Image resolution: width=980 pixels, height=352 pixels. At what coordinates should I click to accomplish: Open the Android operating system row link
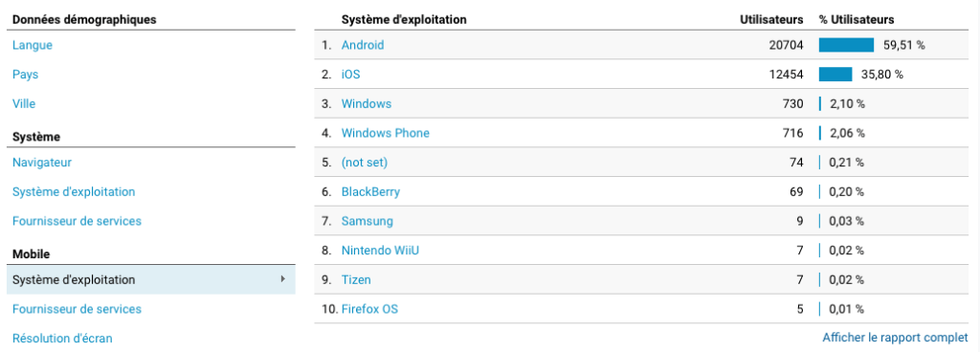click(363, 45)
